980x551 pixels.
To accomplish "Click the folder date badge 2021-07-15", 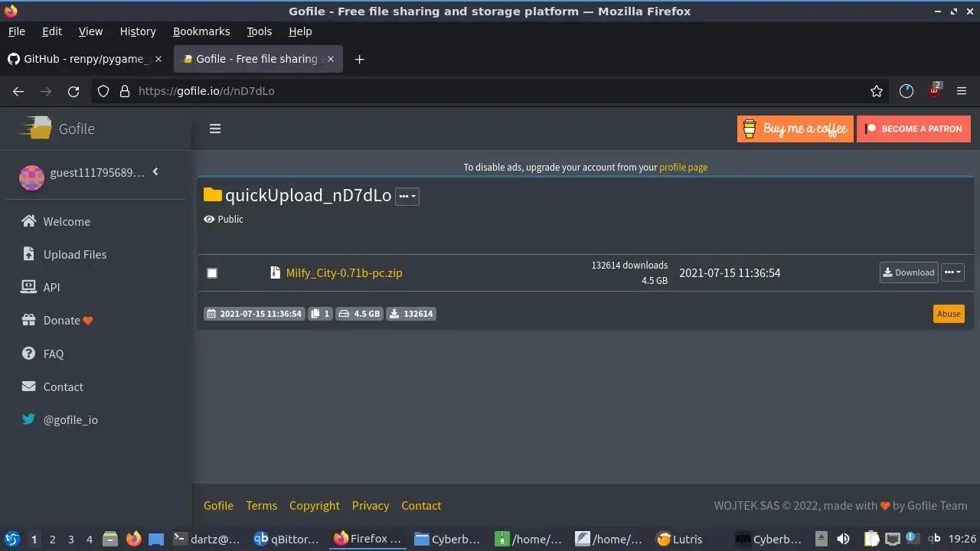I will 254,314.
